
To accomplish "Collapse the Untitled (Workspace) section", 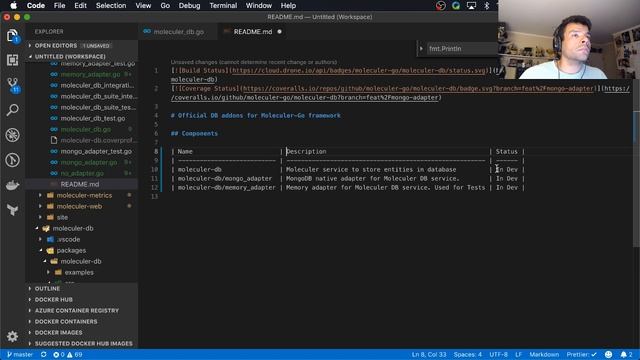I will coord(82,56).
